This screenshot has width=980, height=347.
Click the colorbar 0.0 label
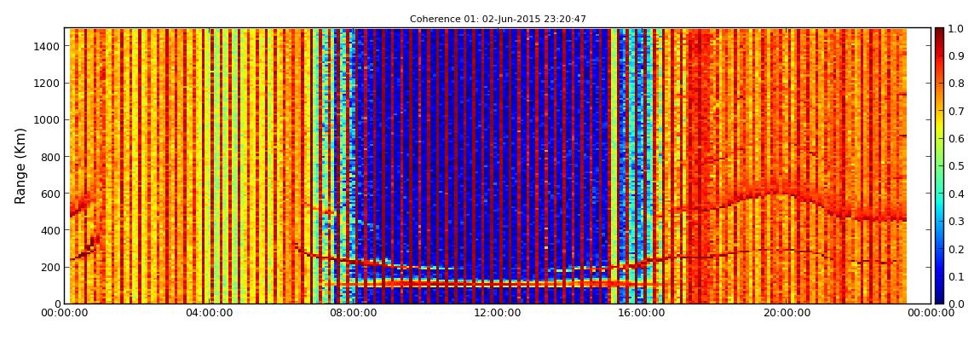click(955, 304)
